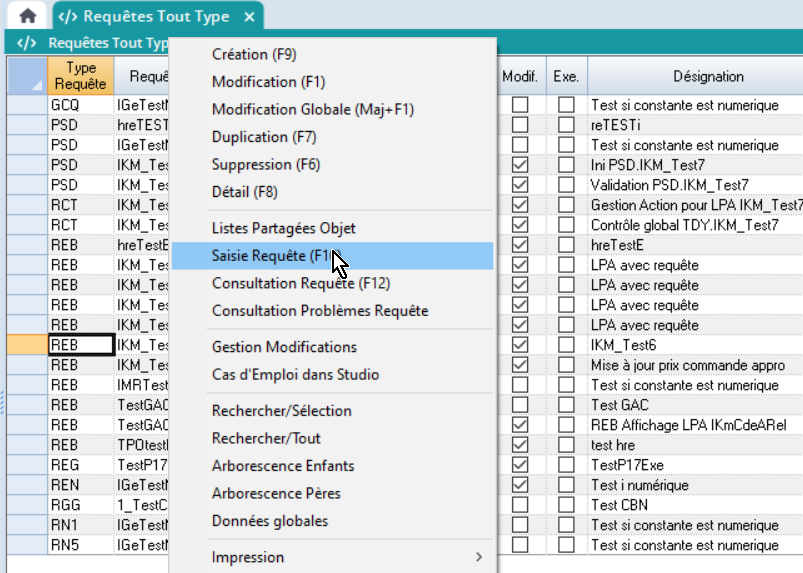Click the grid select-all corner triangle
The width and height of the screenshot is (803, 573).
(x=26, y=76)
